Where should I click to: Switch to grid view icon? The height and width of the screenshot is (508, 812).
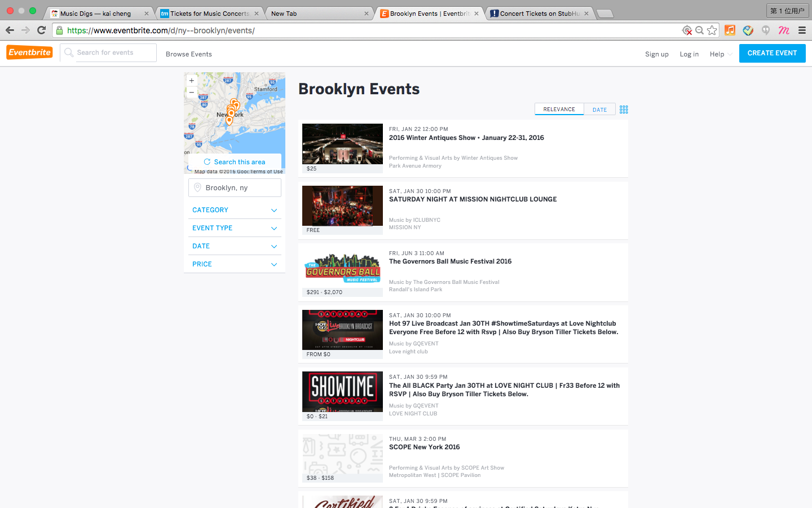coord(624,110)
